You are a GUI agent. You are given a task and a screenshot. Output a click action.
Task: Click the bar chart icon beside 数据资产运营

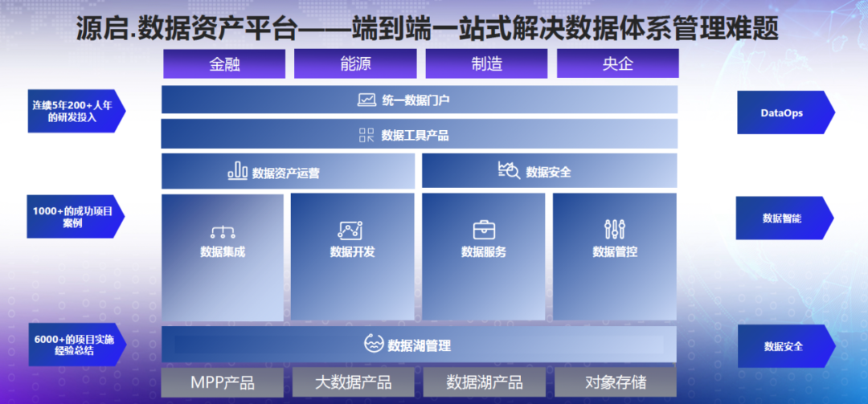pyautogui.click(x=237, y=171)
